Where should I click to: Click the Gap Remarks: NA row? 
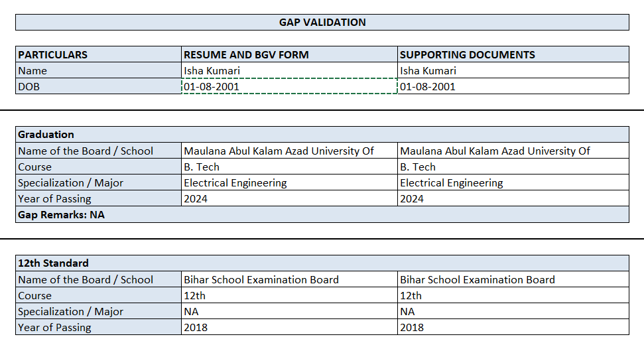click(322, 214)
